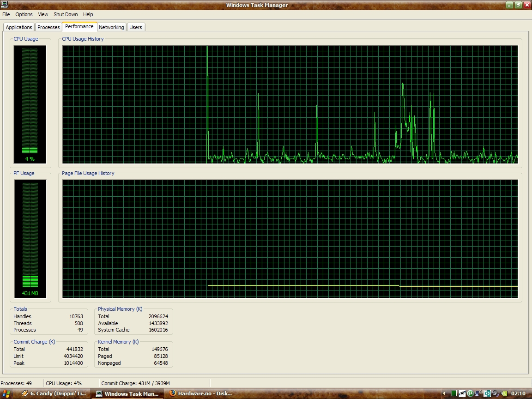The height and width of the screenshot is (399, 532).
Task: Open the File menu
Action: (x=6, y=14)
